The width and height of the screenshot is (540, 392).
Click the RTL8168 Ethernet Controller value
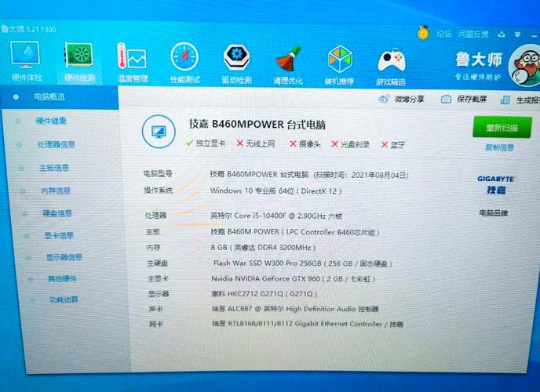pyautogui.click(x=308, y=324)
